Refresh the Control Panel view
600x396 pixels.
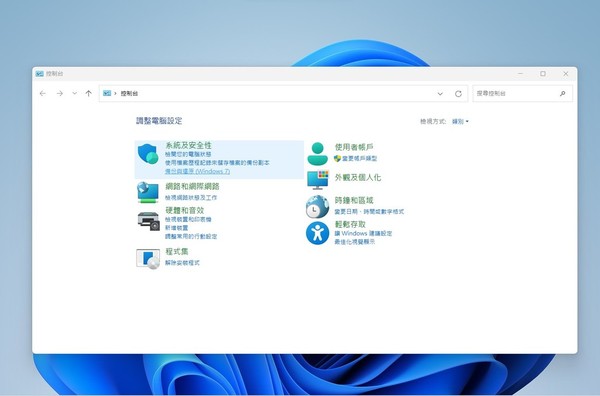pyautogui.click(x=458, y=94)
